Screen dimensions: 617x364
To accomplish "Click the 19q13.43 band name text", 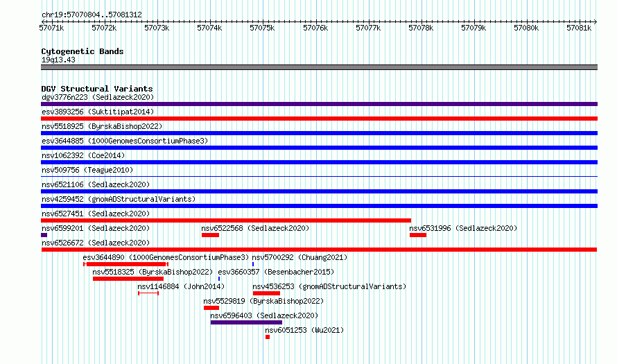I will [58, 60].
